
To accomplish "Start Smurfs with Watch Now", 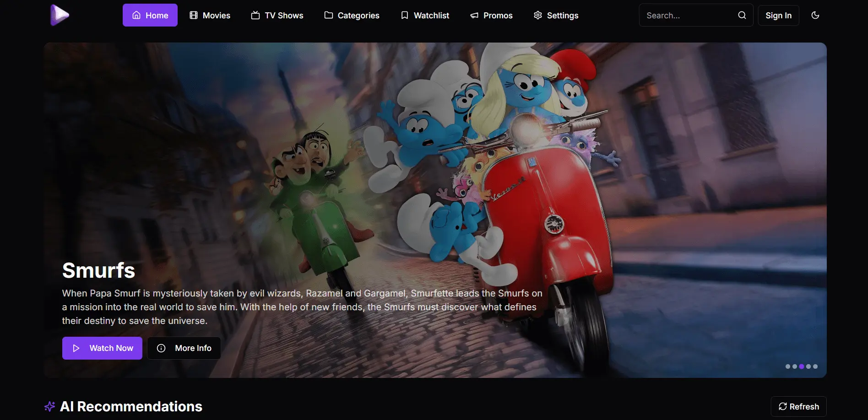I will (x=102, y=348).
